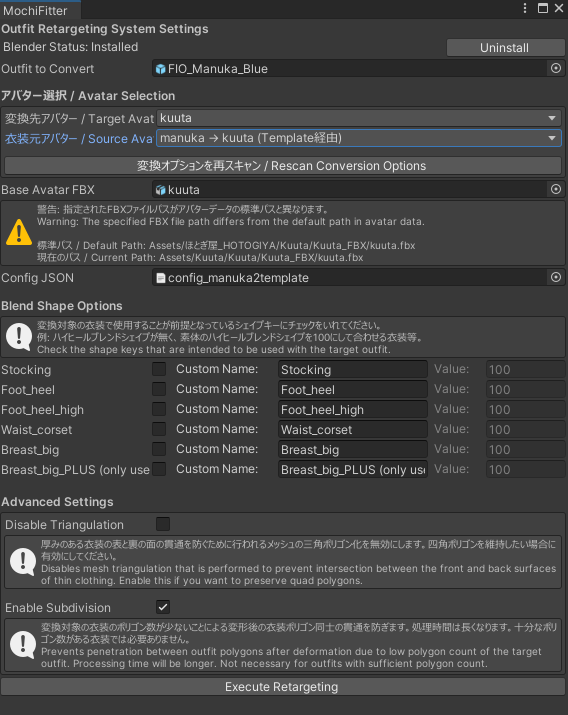Open object picker for Outfit to Convert

(x=556, y=68)
